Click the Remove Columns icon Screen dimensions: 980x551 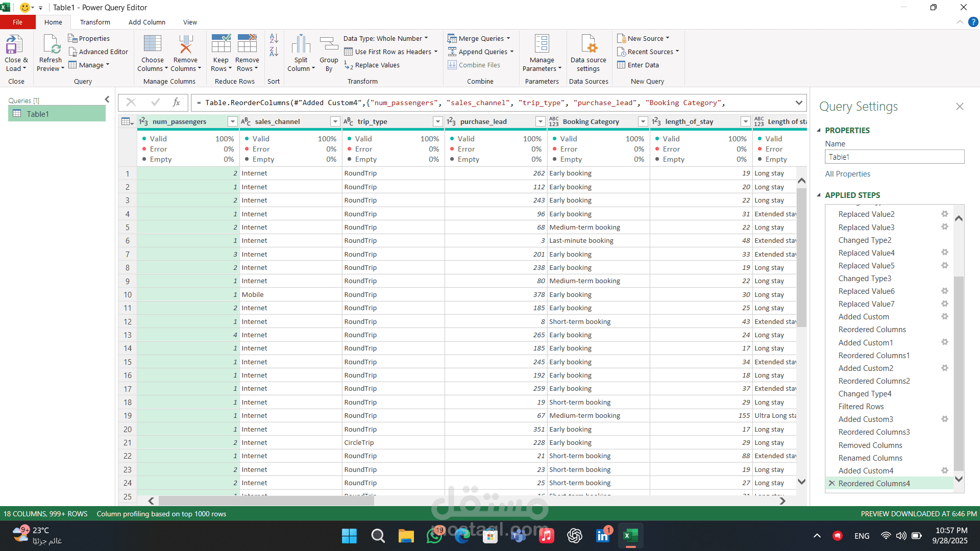pos(185,44)
